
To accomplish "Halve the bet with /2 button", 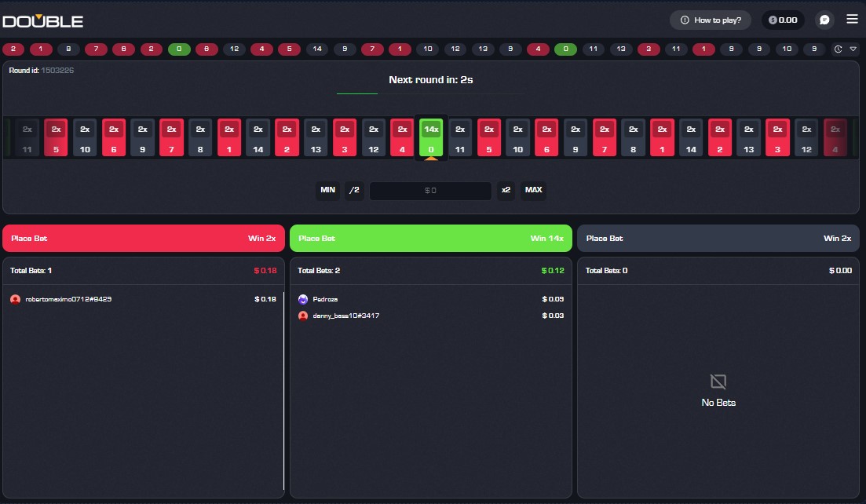I will 354,190.
